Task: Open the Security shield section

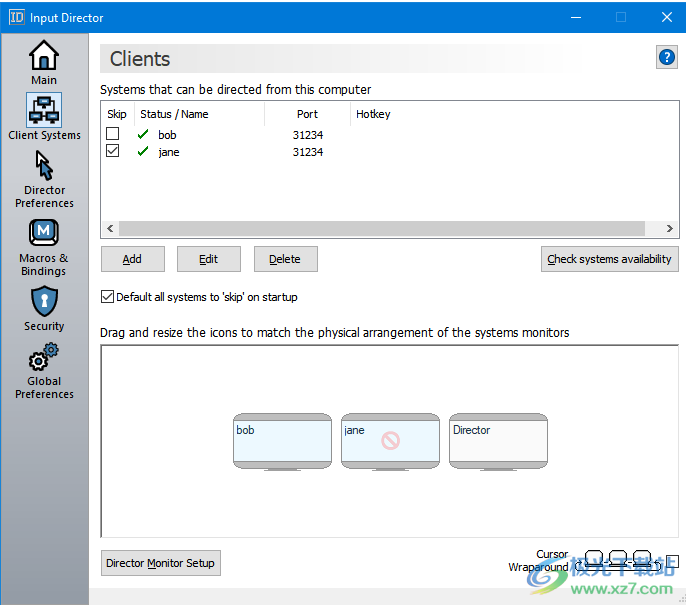Action: (44, 309)
